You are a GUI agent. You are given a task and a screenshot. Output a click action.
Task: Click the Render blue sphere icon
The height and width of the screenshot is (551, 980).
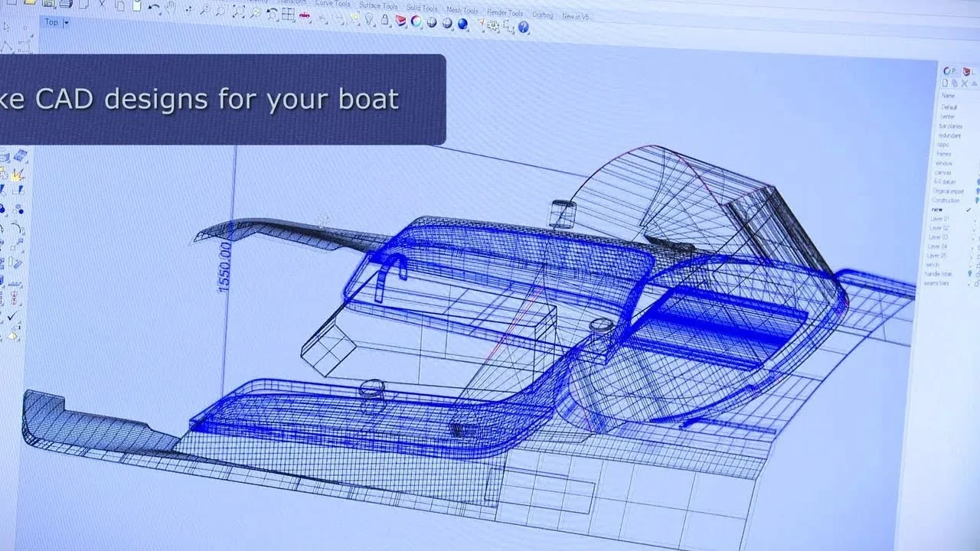pyautogui.click(x=462, y=24)
